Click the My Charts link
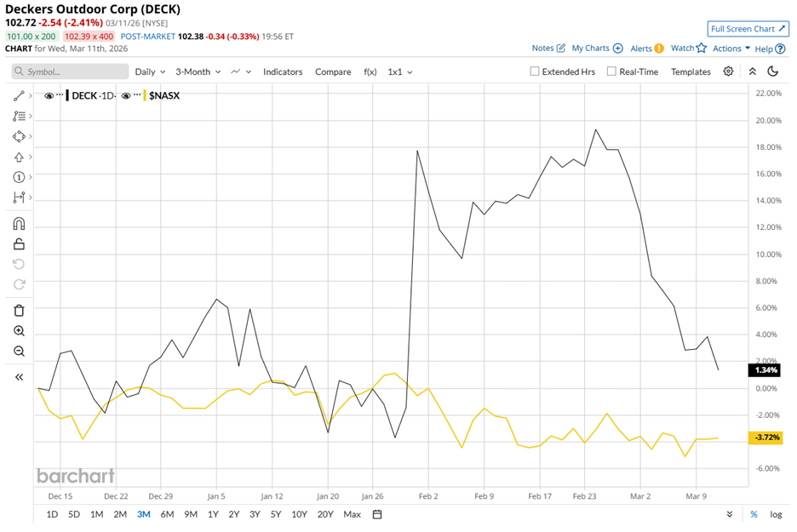This screenshot has height=532, width=797. click(590, 49)
